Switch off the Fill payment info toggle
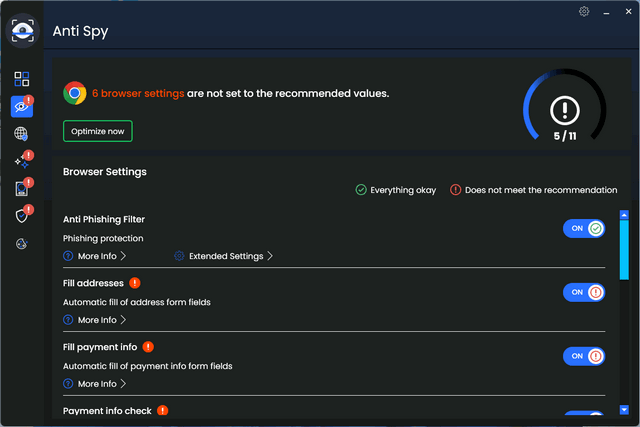 [x=584, y=355]
